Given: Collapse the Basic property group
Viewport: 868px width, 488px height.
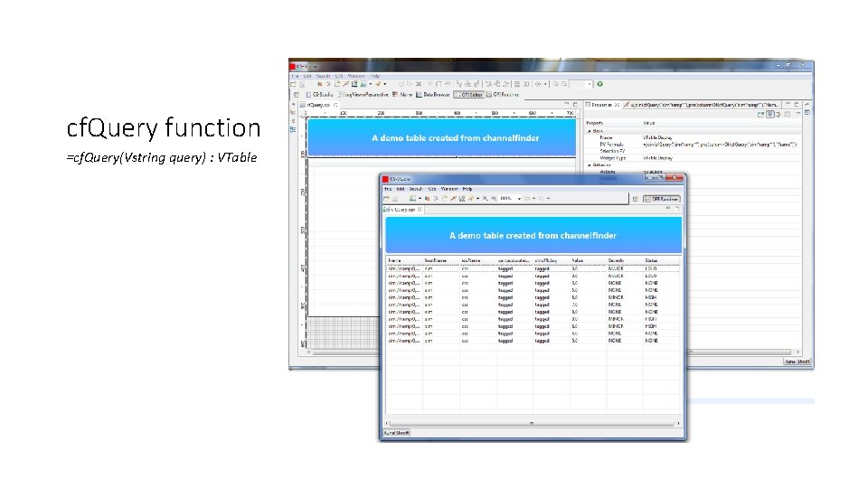Looking at the screenshot, I should click(589, 131).
